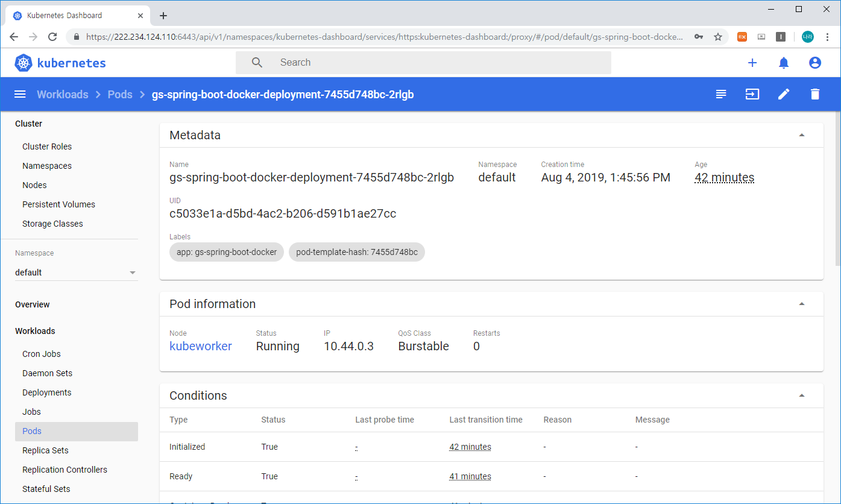This screenshot has height=504, width=841.
Task: Click pod UID c5033e1a text
Action: [283, 213]
